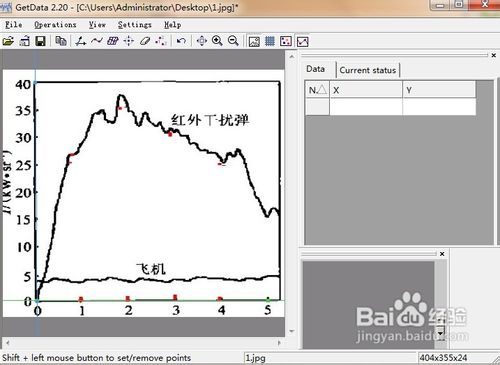Screen dimensions: 500x365
Task: Toggle the show grid button
Action: (270, 42)
